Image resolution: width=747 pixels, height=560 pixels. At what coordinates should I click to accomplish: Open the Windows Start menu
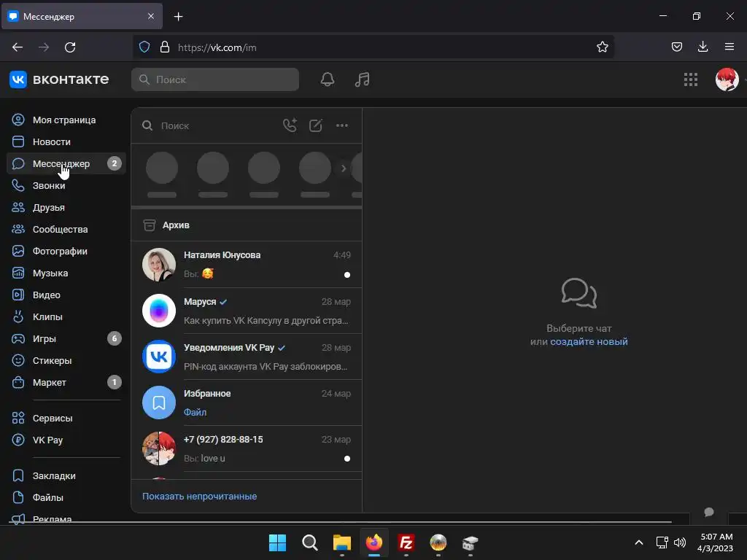(x=277, y=542)
